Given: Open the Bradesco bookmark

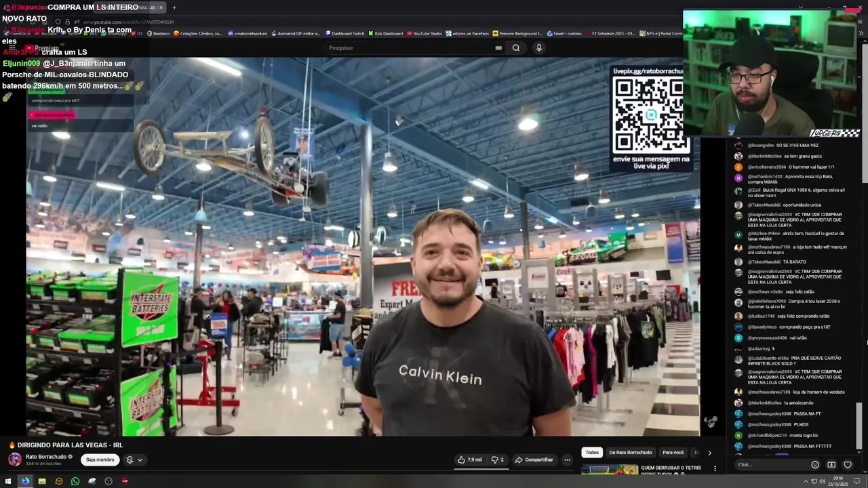Looking at the screenshot, I should pyautogui.click(x=158, y=33).
